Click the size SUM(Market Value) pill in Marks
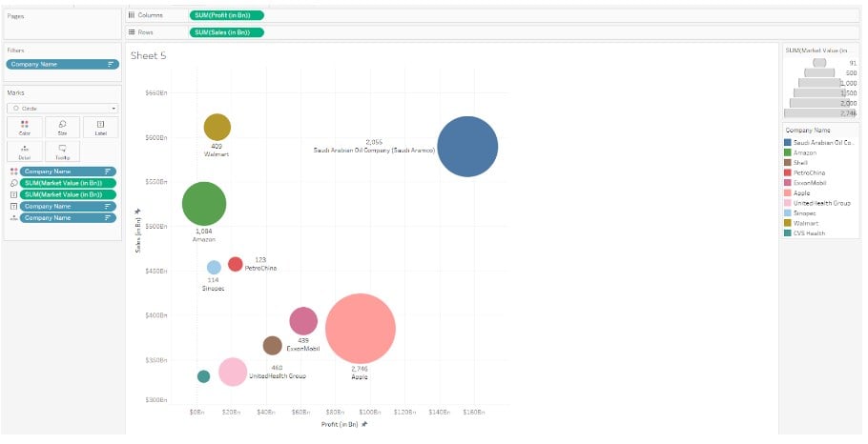The width and height of the screenshot is (868, 444). [x=68, y=183]
